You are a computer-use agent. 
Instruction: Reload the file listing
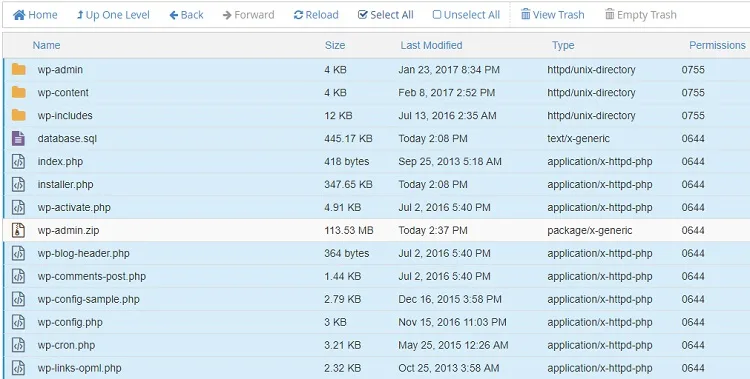316,15
